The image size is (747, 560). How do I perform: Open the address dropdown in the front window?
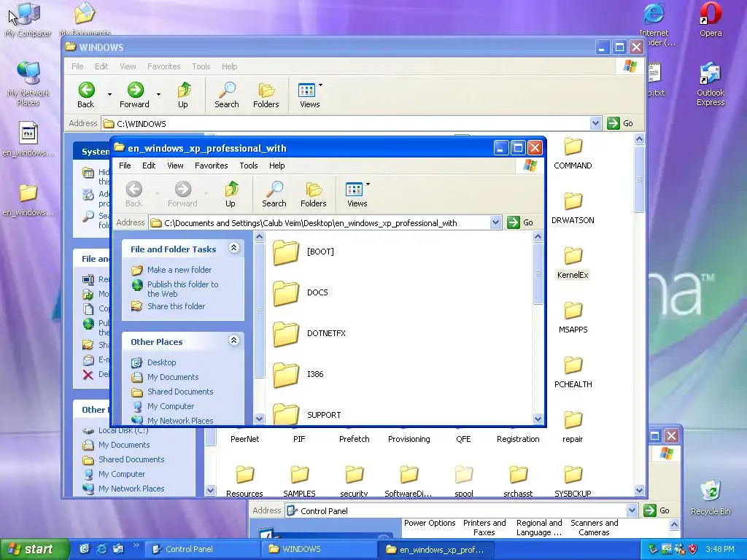[x=495, y=222]
